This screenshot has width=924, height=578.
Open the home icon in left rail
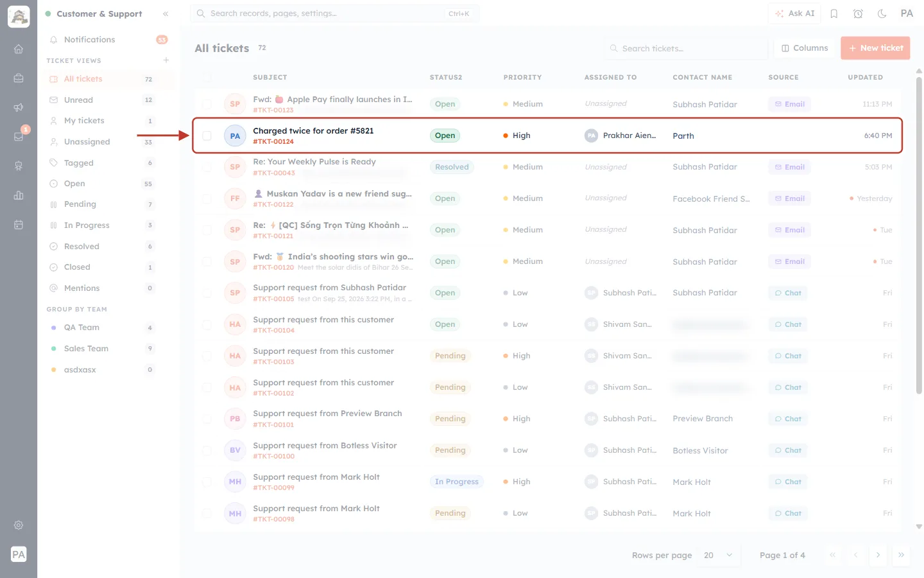pyautogui.click(x=19, y=49)
